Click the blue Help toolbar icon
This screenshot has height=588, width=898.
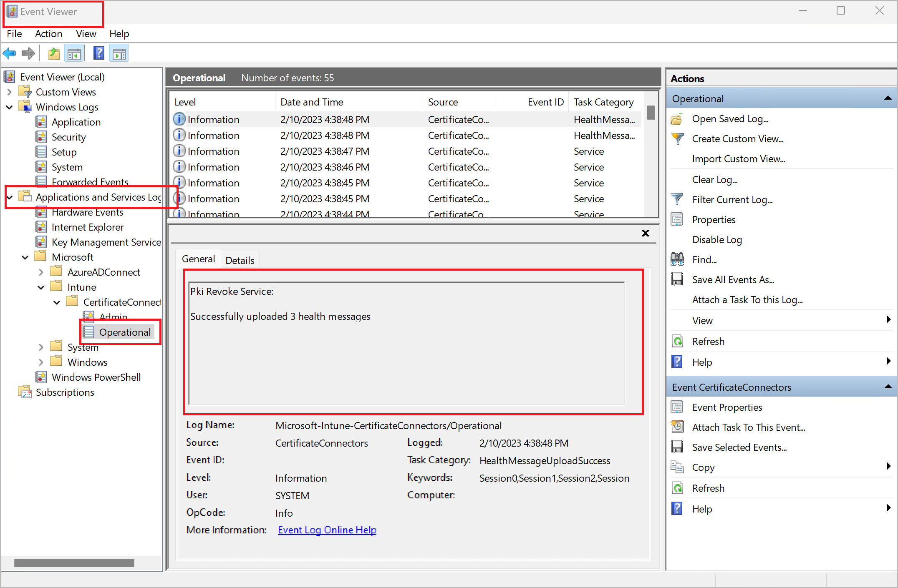99,53
